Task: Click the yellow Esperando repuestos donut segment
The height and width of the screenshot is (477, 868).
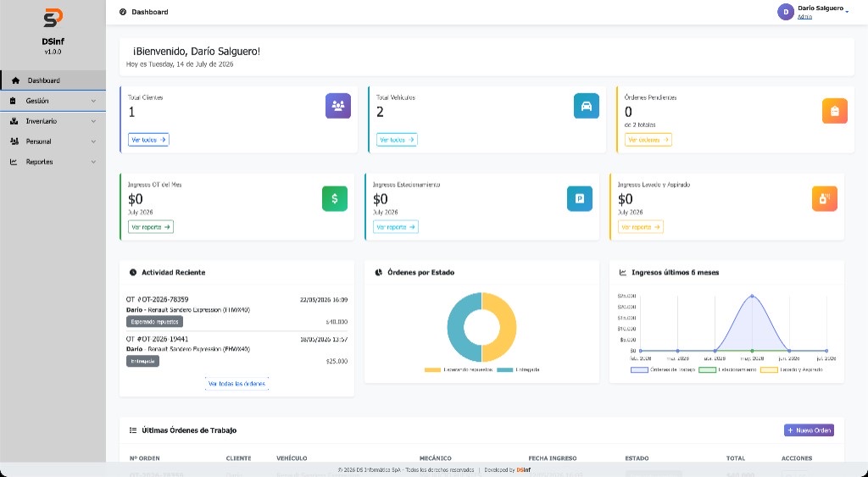Action: [x=509, y=327]
